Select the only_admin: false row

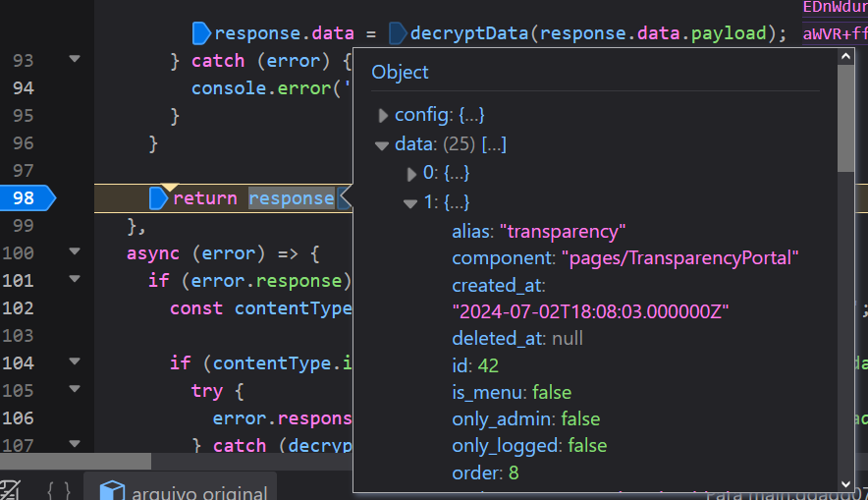pos(526,419)
